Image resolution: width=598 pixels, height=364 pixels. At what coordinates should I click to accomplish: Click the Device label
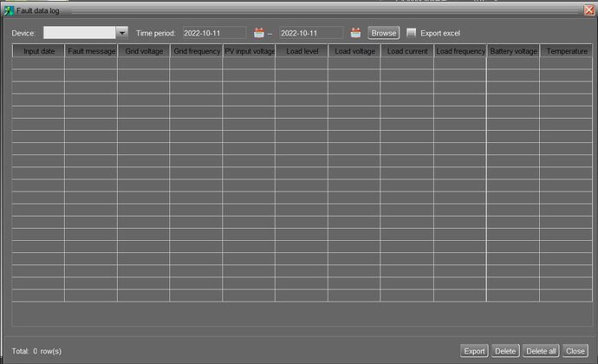23,33
